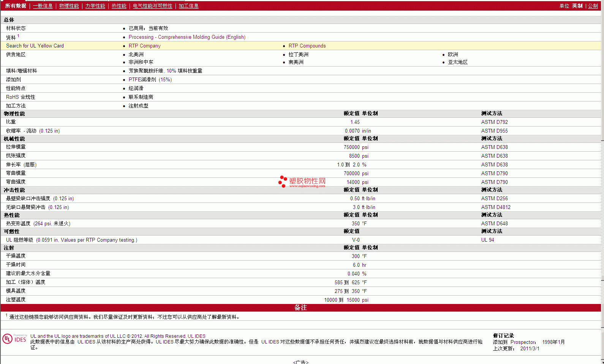Switch to the 物理性能 tab

coord(69,6)
